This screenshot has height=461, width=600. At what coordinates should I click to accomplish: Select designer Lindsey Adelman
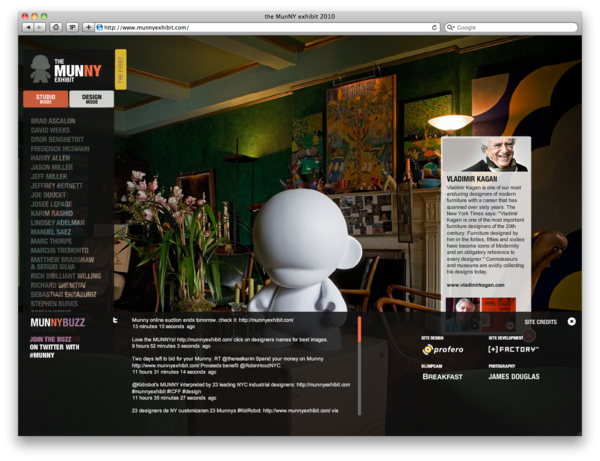coord(58,223)
